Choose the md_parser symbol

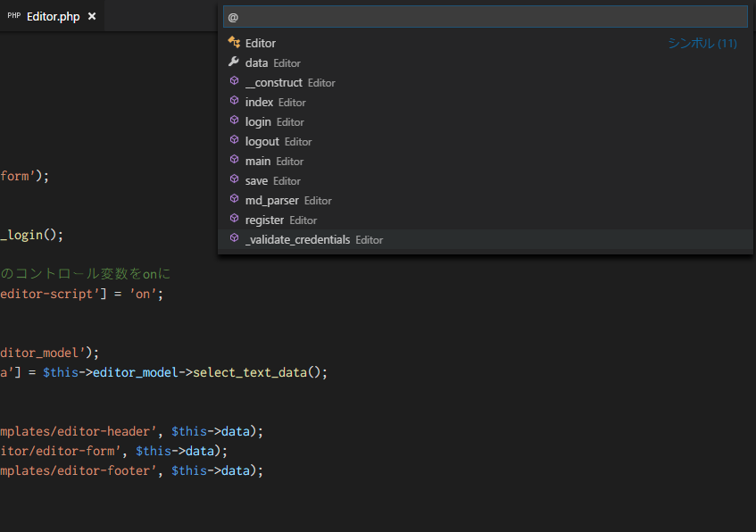[485, 200]
